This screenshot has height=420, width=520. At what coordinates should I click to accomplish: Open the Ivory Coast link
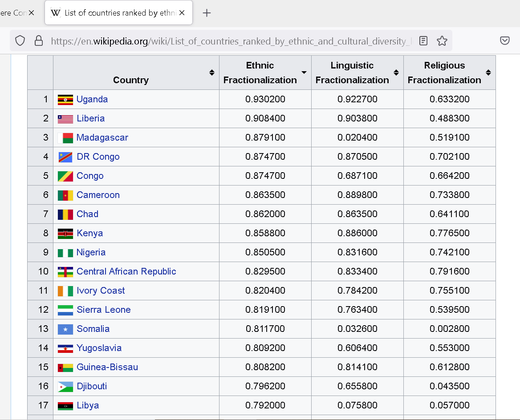[101, 291]
